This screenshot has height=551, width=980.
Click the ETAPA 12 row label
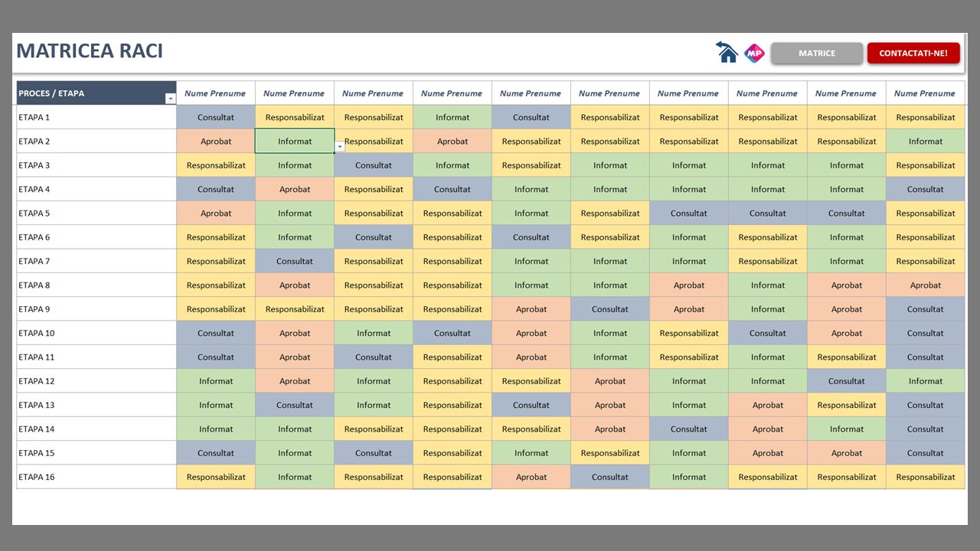[37, 381]
